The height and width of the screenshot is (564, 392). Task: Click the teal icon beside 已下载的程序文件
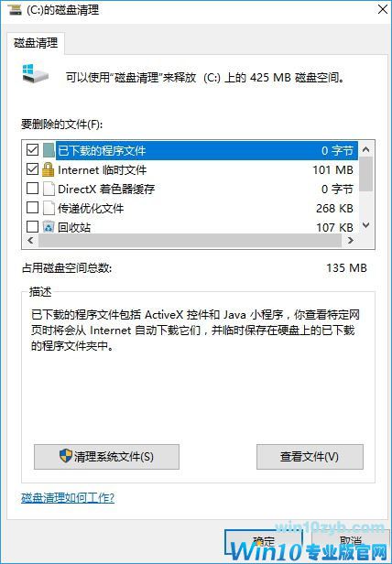coord(49,150)
